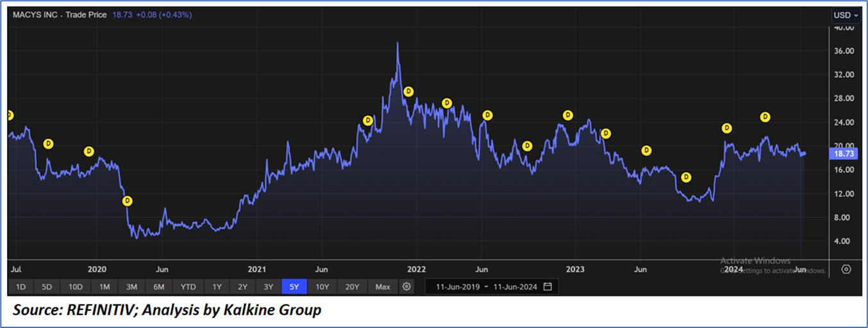Select the June 2023 dividend marker
Screen dimensions: 868x328
646,151
